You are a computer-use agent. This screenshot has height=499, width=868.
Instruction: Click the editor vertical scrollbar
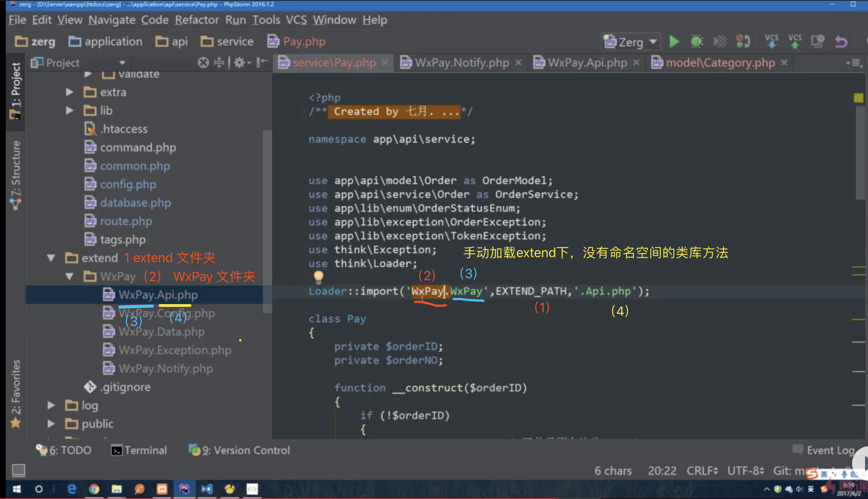click(x=860, y=152)
